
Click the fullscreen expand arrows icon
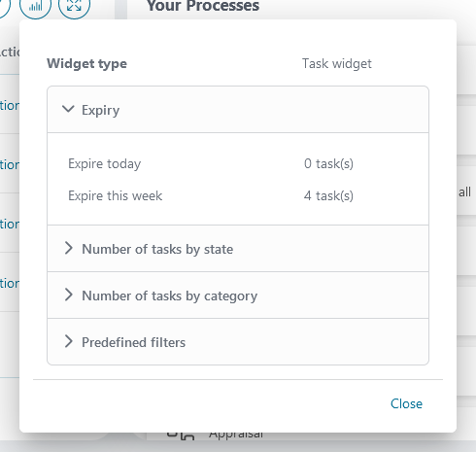74,6
